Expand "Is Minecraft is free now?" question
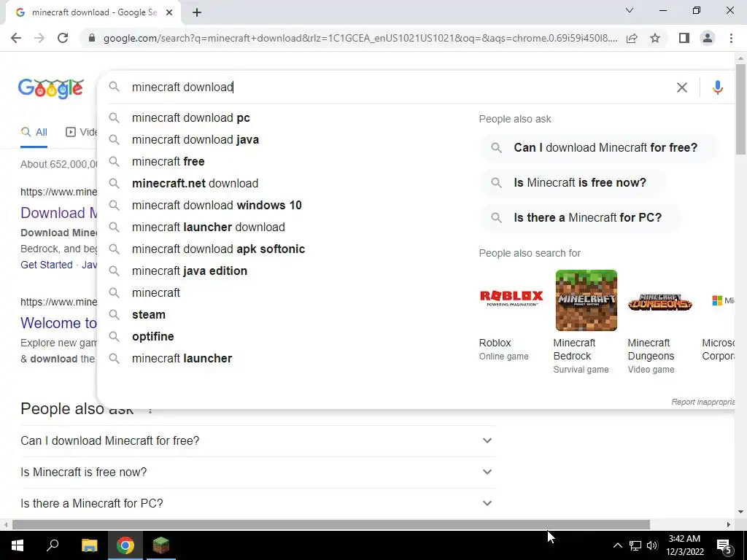Viewport: 747px width, 560px height. click(x=258, y=472)
